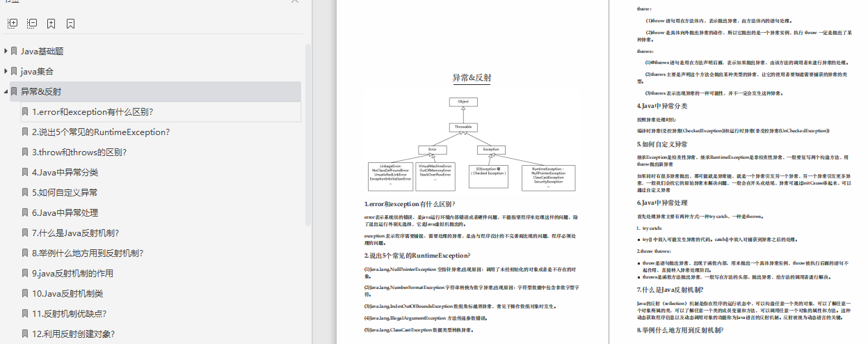Expand the Java基础题 bookmark group
The width and height of the screenshot is (868, 344).
coord(6,51)
